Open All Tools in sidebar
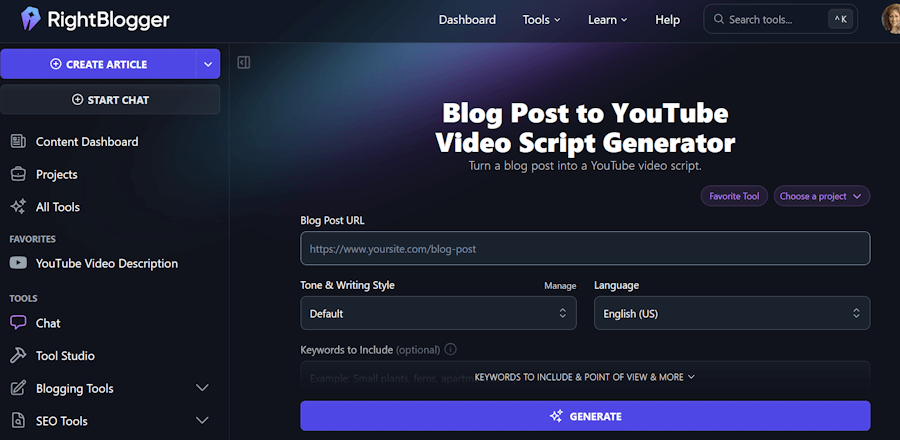Image resolution: width=900 pixels, height=440 pixels. point(57,207)
